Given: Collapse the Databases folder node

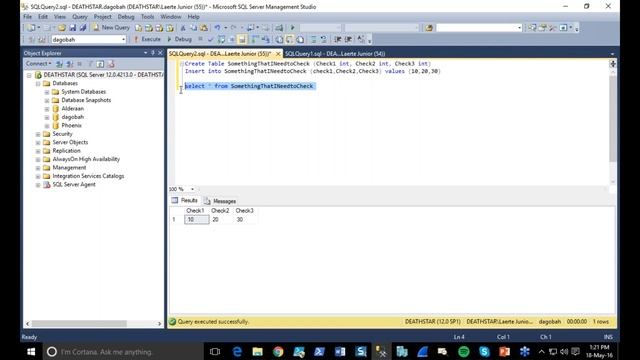Looking at the screenshot, I should [38, 84].
